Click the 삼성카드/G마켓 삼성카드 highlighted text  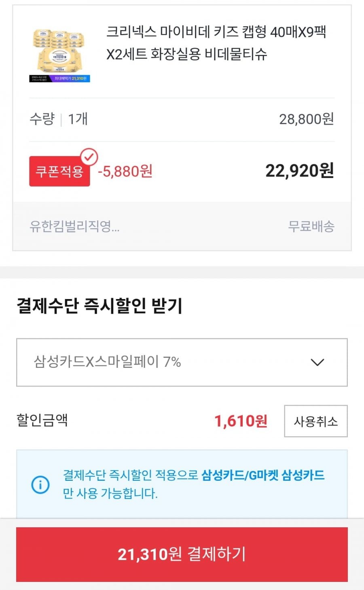coord(263,475)
